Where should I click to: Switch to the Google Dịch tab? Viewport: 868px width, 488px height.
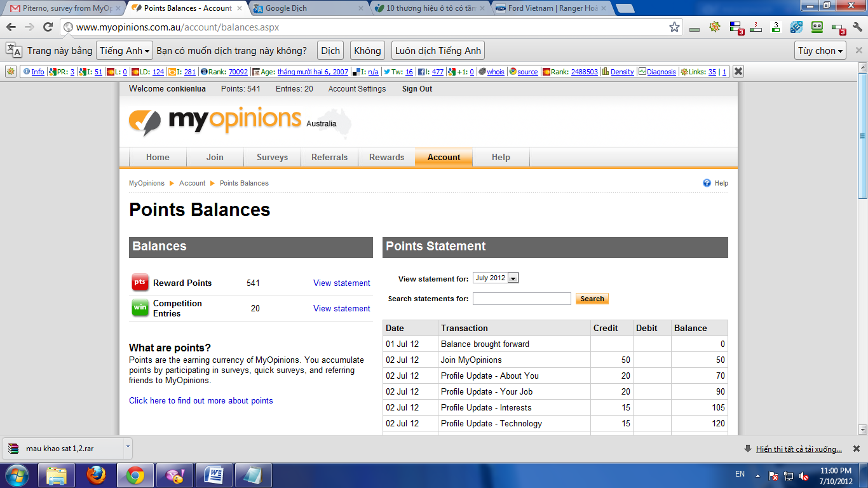coord(308,8)
